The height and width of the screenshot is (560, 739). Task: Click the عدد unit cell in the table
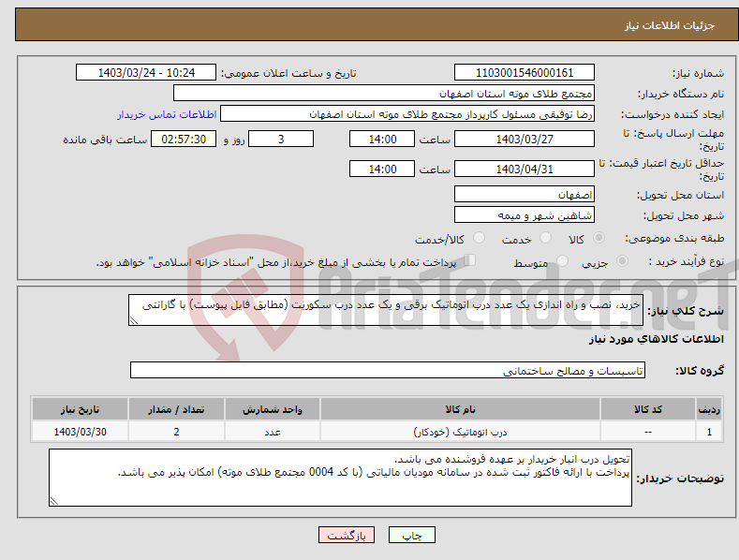pos(273,432)
